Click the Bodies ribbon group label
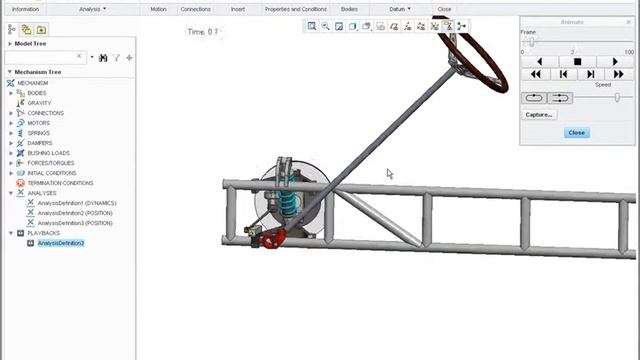 tap(349, 9)
